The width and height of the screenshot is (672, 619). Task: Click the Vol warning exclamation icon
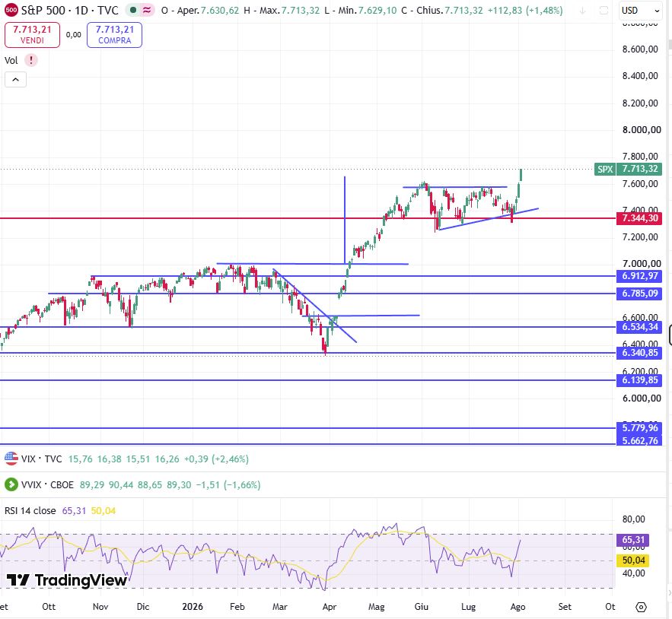31,60
